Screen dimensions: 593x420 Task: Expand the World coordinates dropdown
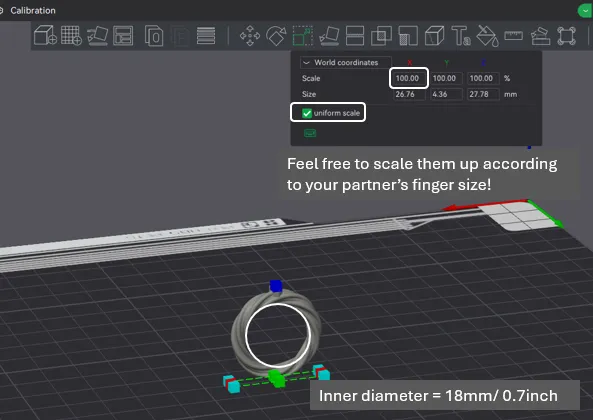pos(346,62)
